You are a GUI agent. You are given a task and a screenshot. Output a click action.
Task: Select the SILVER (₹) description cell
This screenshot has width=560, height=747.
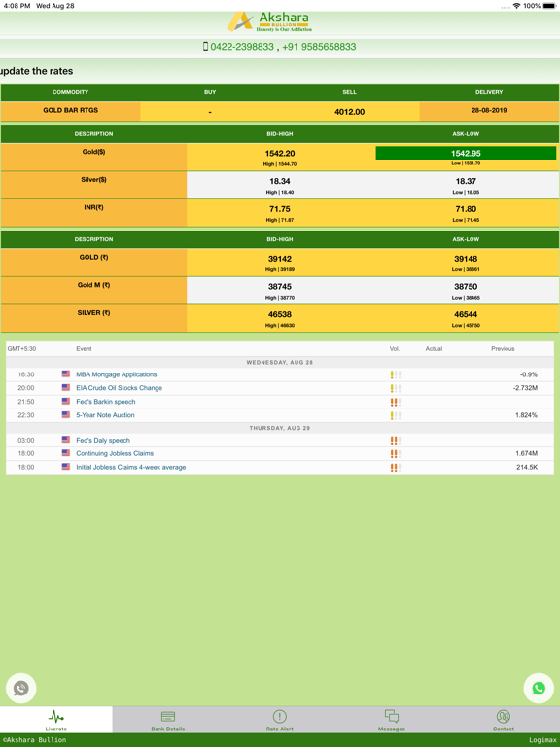tap(93, 318)
